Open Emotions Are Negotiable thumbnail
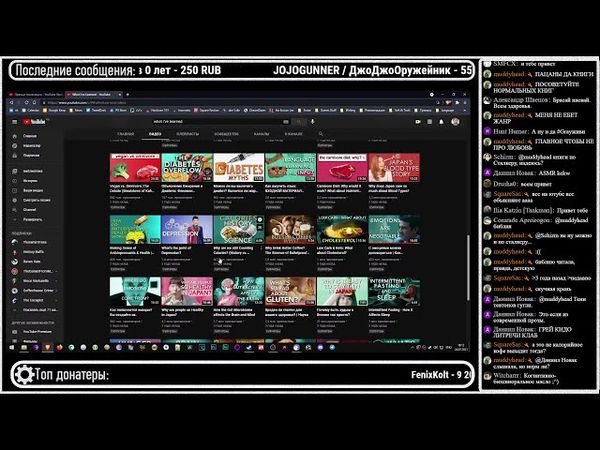 click(394, 230)
